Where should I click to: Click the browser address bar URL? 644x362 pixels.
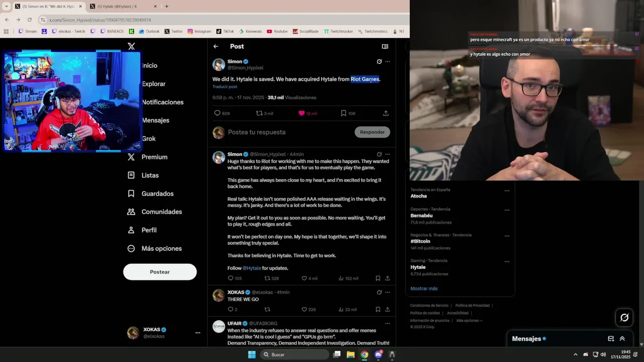coord(100,20)
